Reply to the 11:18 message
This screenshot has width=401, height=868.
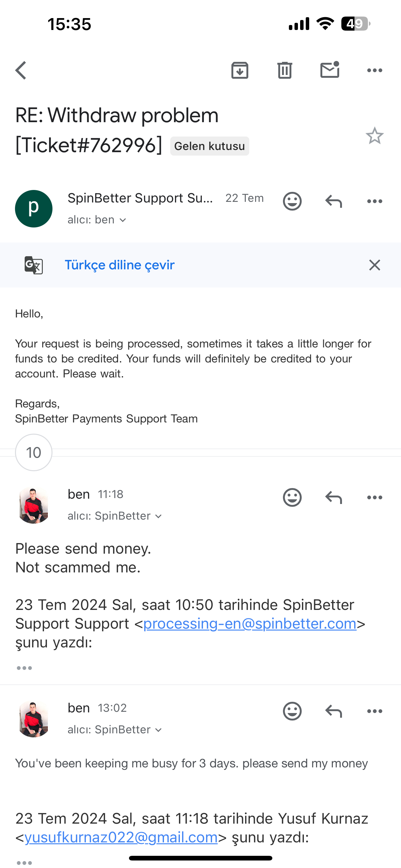[x=333, y=498]
